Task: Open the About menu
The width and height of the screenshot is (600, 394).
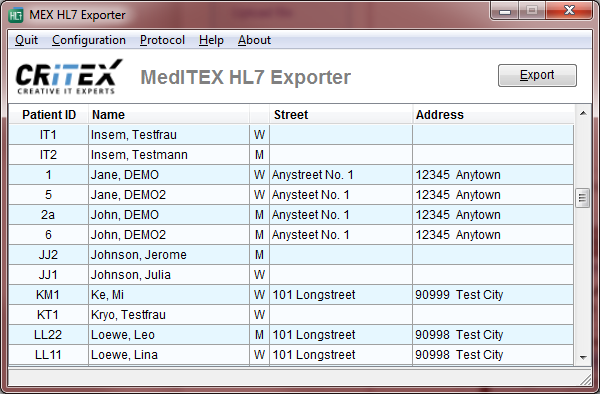Action: click(254, 40)
